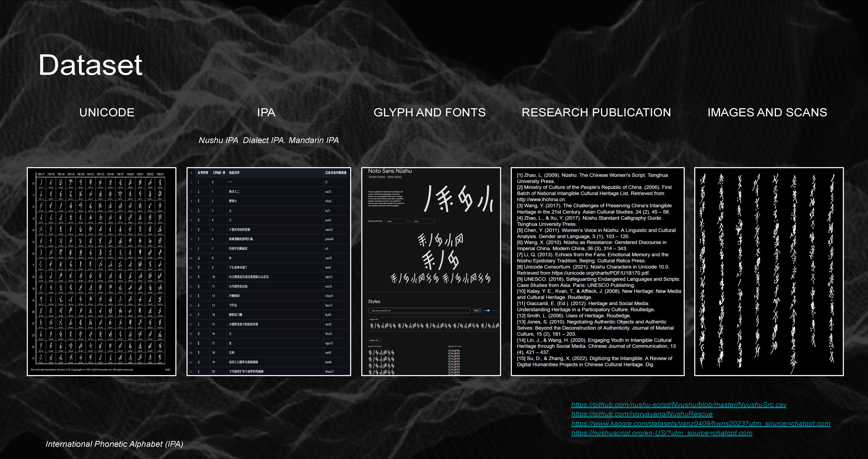Open the Kaggle hwns2023 dataset link
868x459 pixels.
point(701,424)
